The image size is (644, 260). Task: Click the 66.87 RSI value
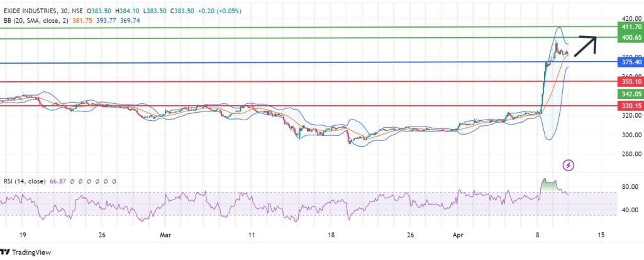[57, 181]
